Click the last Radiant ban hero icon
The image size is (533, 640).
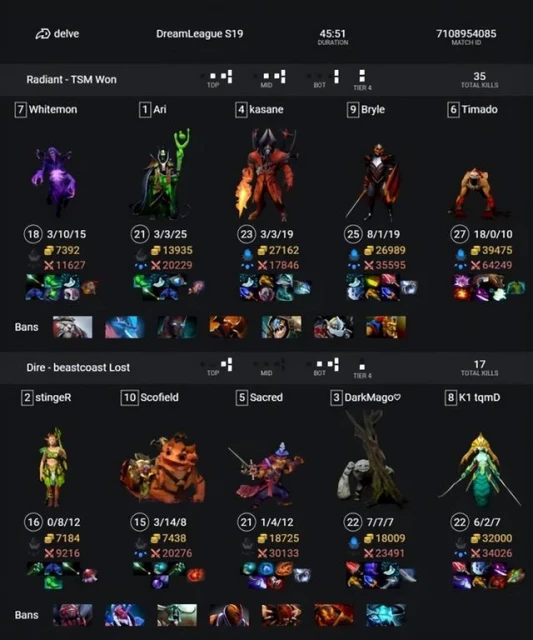pos(386,327)
